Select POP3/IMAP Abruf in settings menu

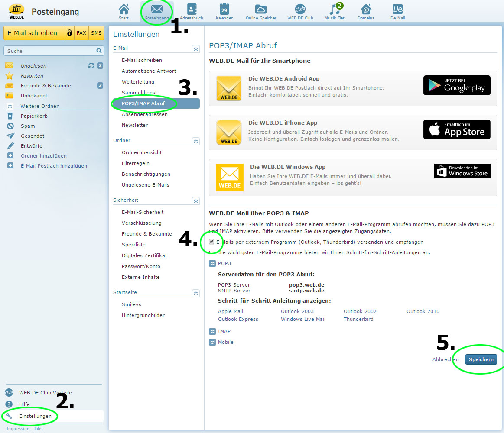pyautogui.click(x=156, y=103)
